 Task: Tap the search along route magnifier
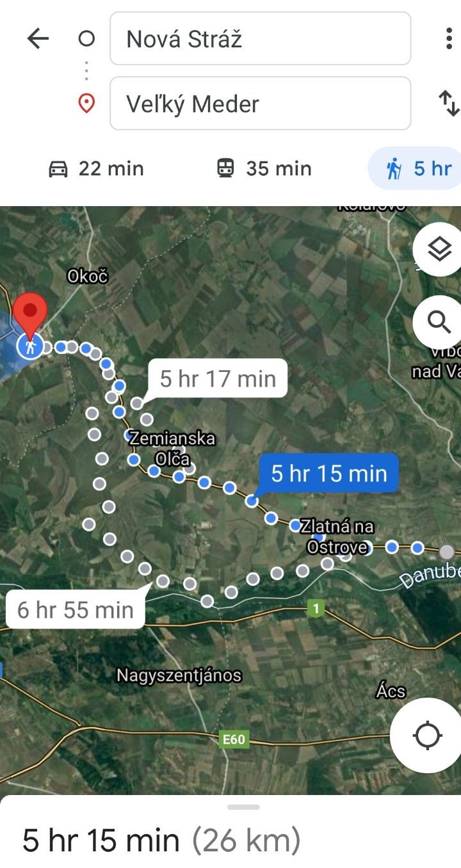[x=439, y=322]
